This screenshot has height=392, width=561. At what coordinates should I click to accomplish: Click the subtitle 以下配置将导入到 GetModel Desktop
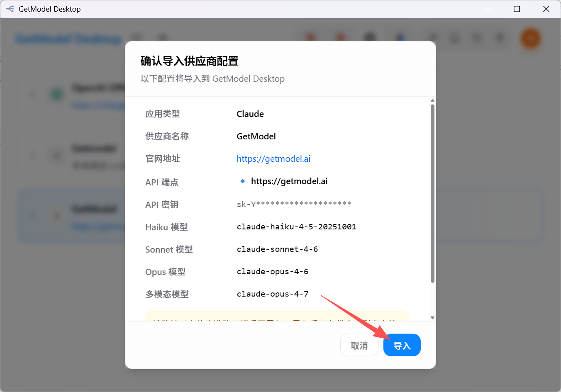click(x=212, y=79)
